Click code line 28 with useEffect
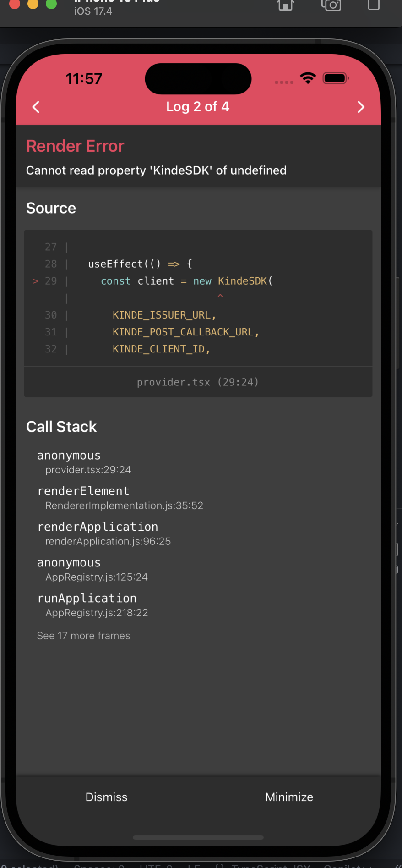402x868 pixels. [x=140, y=264]
